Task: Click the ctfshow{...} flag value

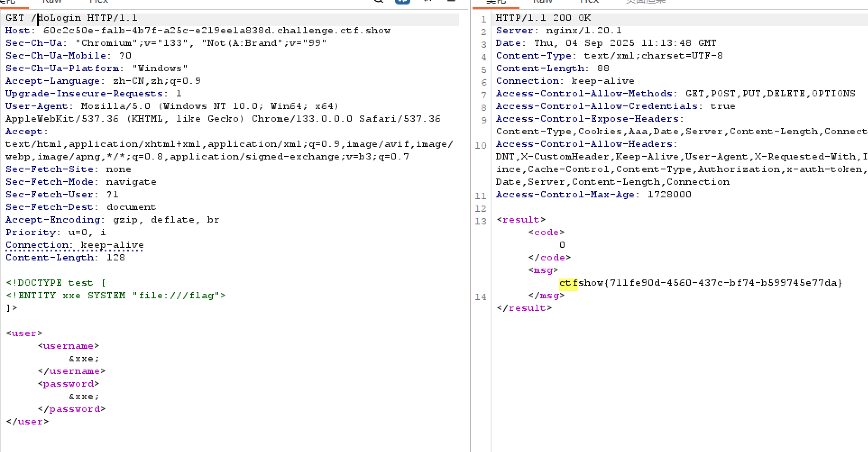Action: [701, 283]
